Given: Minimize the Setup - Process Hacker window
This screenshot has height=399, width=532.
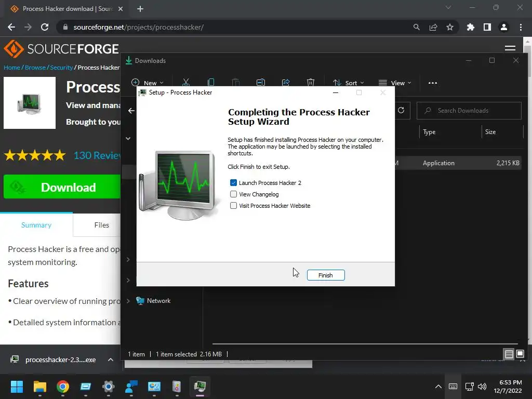Looking at the screenshot, I should (x=336, y=92).
